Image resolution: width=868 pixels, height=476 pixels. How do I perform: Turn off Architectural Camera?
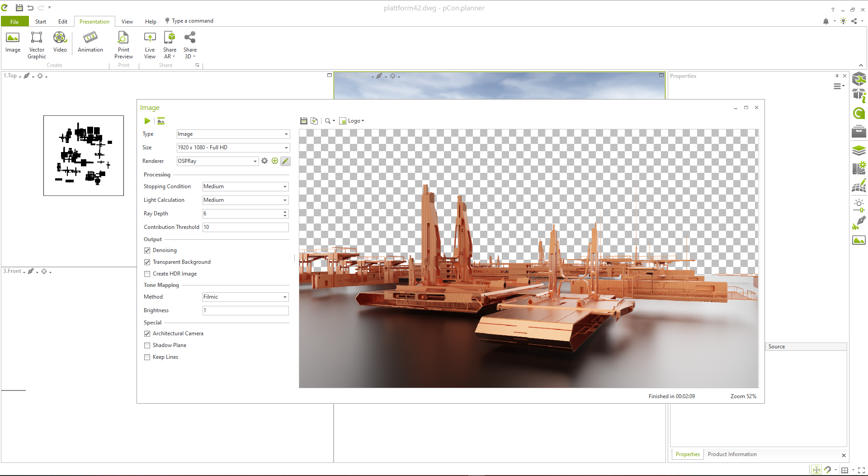tap(147, 333)
